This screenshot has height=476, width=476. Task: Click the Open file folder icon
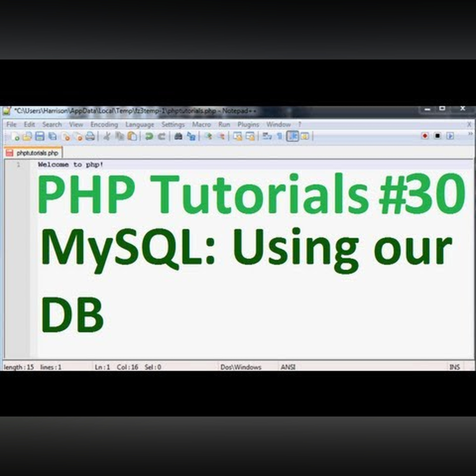[x=27, y=136]
